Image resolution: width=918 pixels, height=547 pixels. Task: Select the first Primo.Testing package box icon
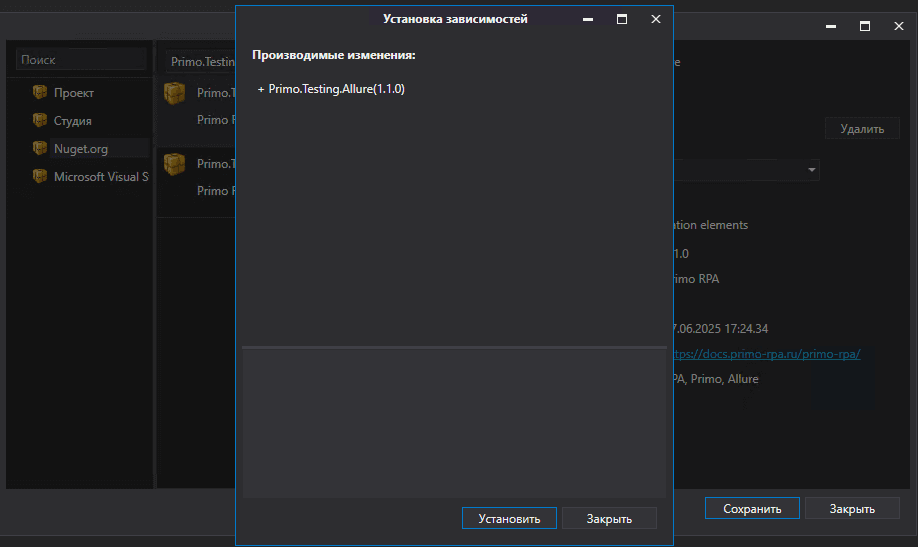tap(175, 93)
